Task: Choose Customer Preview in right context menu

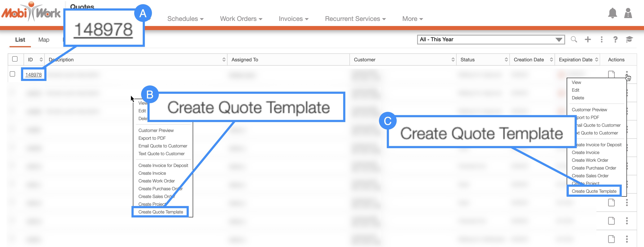Action: coord(589,110)
